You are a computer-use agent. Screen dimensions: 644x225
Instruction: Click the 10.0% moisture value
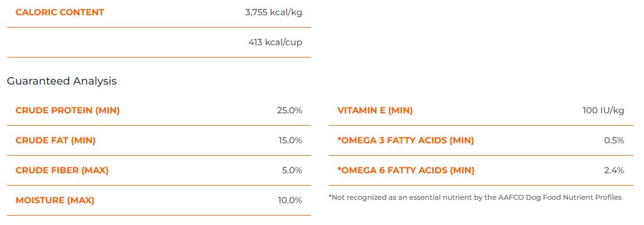290,200
